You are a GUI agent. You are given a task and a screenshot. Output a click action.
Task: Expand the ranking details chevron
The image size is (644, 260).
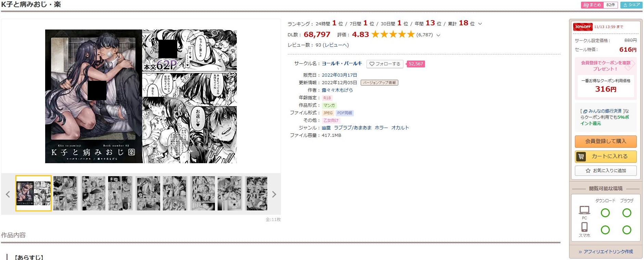point(480,24)
